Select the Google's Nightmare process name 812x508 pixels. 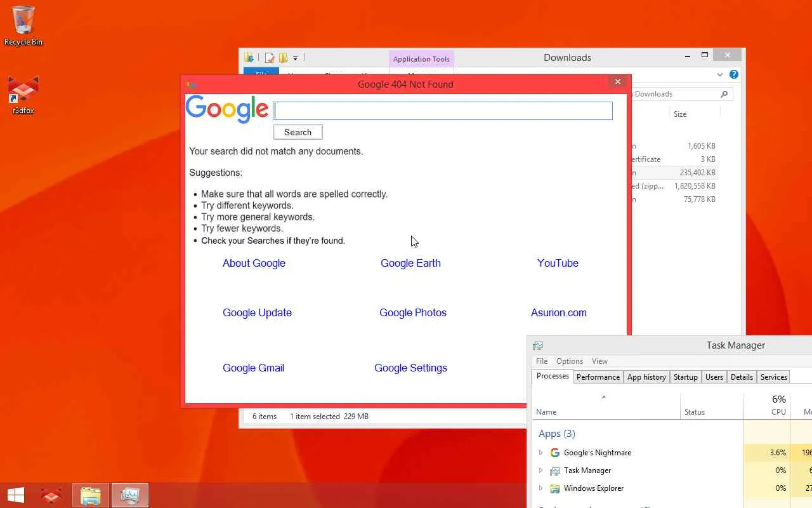tap(598, 453)
